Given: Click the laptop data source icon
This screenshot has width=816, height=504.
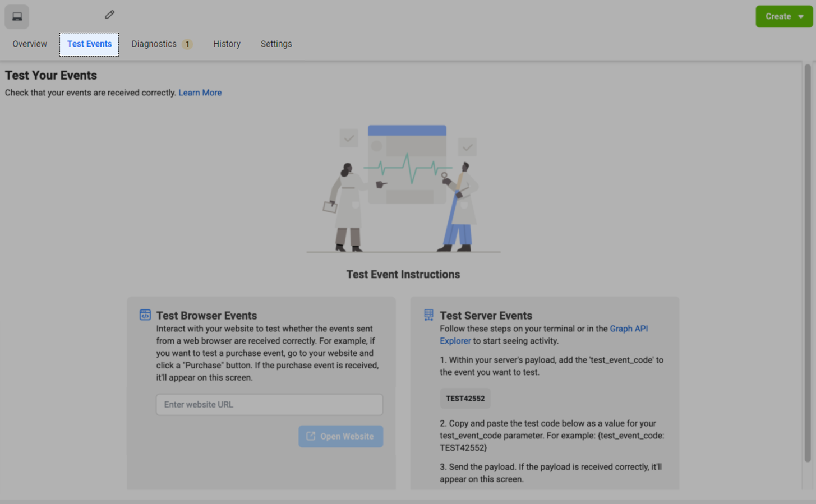Looking at the screenshot, I should tap(17, 17).
